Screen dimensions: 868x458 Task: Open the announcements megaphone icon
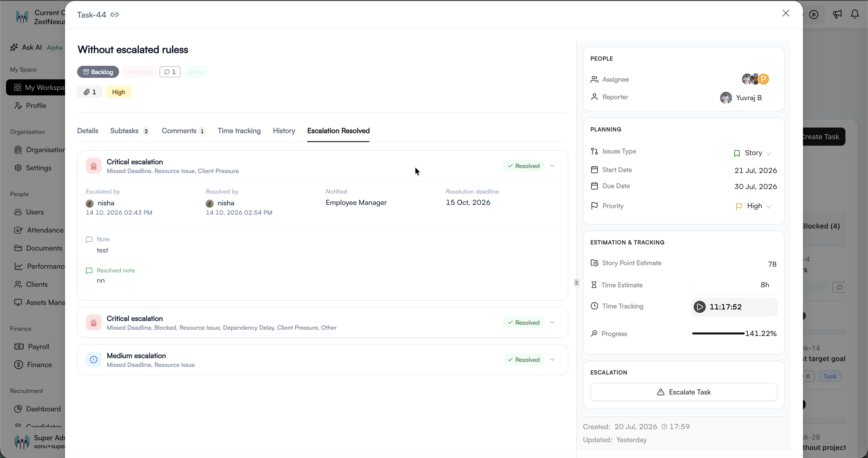tap(837, 14)
